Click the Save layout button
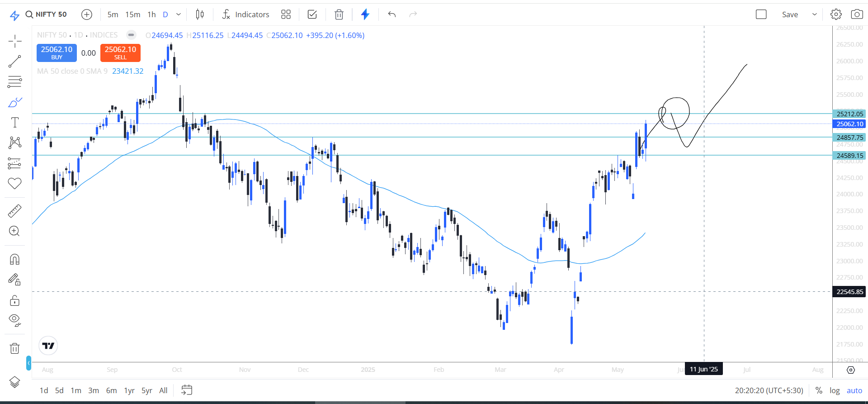This screenshot has width=868, height=404. tap(790, 14)
